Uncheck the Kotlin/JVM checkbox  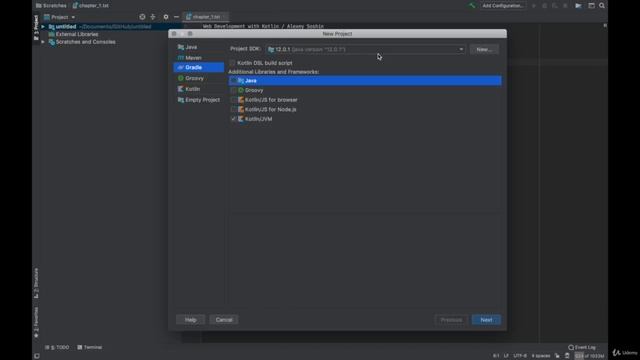233,119
